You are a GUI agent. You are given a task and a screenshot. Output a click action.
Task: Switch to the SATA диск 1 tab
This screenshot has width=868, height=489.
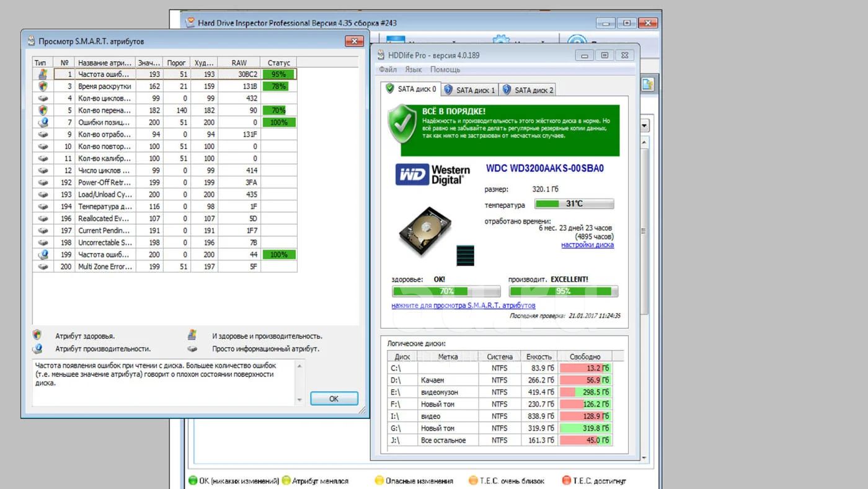(470, 90)
